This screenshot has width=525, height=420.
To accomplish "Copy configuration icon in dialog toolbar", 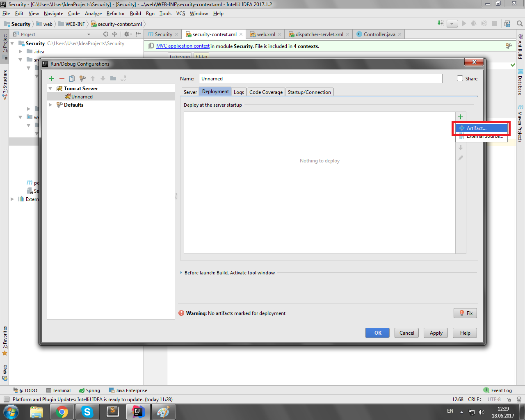I will coord(72,78).
